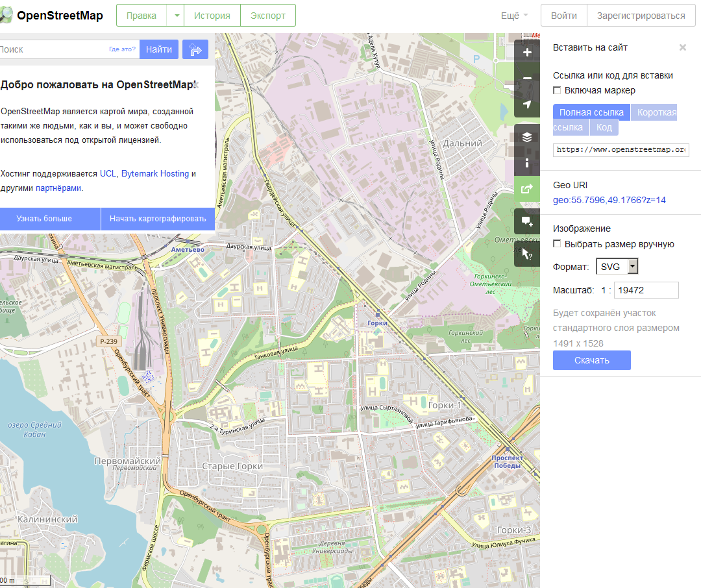Expand the 'Ещё' menu
The height and width of the screenshot is (588, 701).
(514, 16)
